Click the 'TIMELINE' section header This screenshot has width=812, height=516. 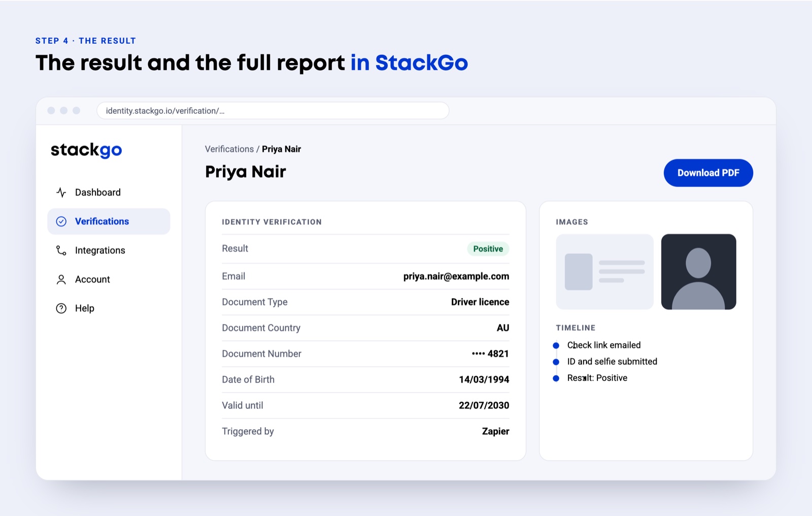tap(576, 328)
